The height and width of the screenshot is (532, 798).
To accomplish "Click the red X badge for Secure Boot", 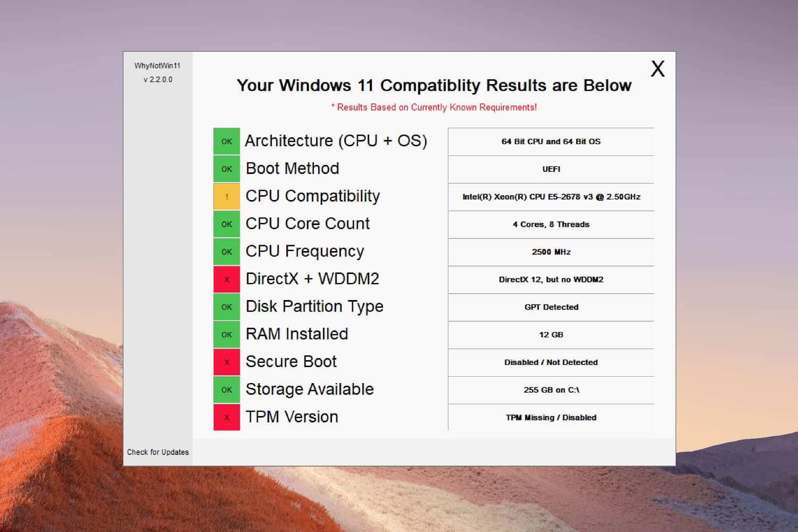I will [x=227, y=363].
